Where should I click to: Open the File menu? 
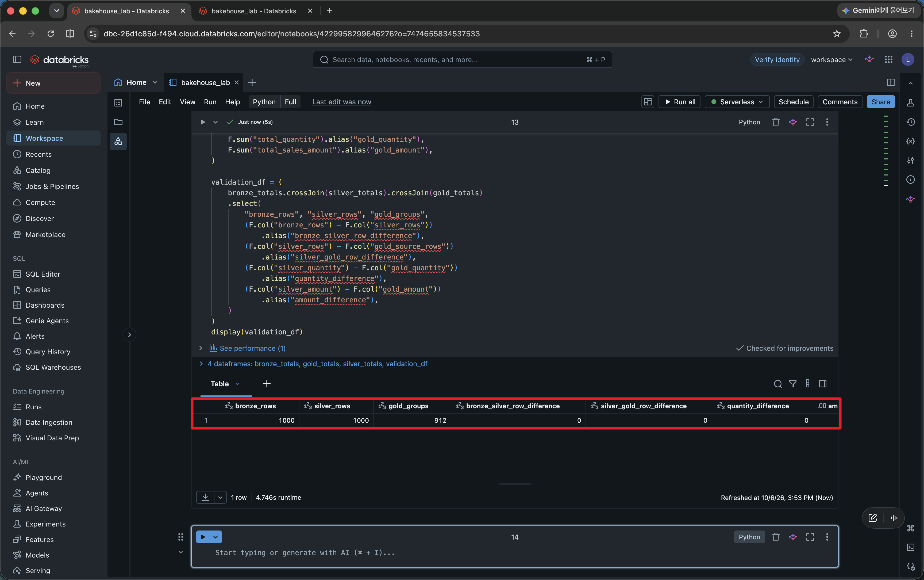coord(144,102)
